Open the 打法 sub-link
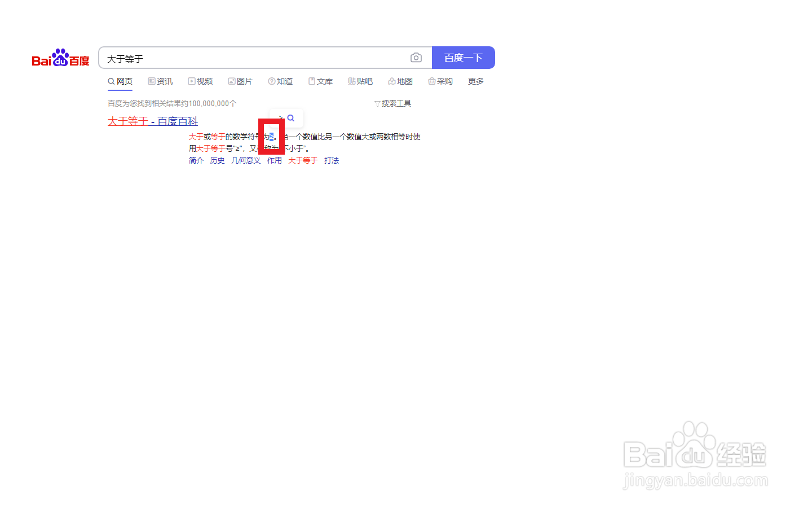 pos(332,160)
